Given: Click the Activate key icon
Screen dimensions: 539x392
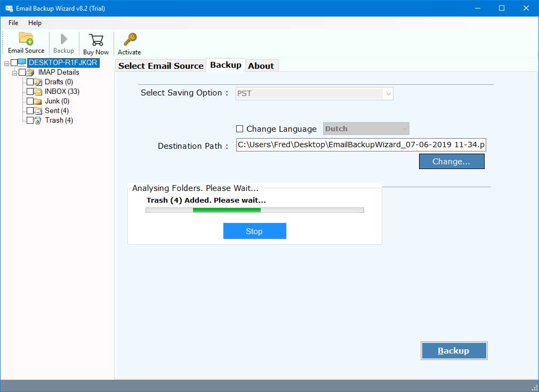Looking at the screenshot, I should pyautogui.click(x=130, y=39).
